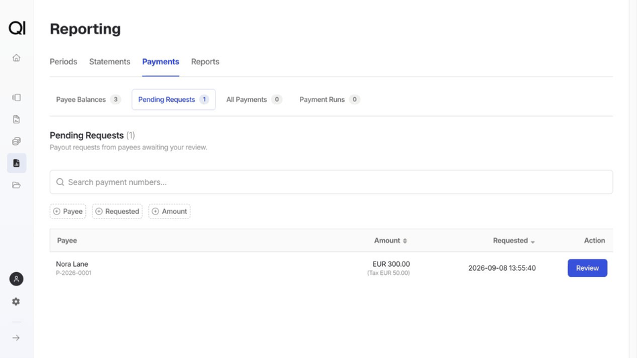Screen dimensions: 644x362
Task: Switch to the Statements tab
Action: pos(111,62)
